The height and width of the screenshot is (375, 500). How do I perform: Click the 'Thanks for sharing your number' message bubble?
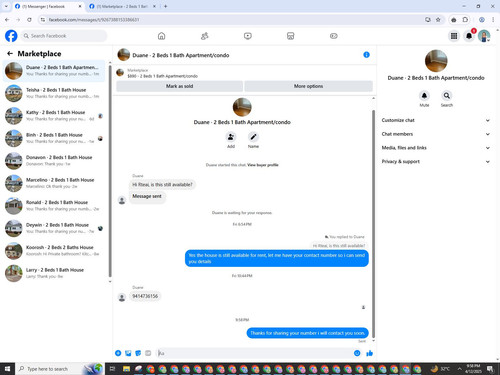[307, 333]
